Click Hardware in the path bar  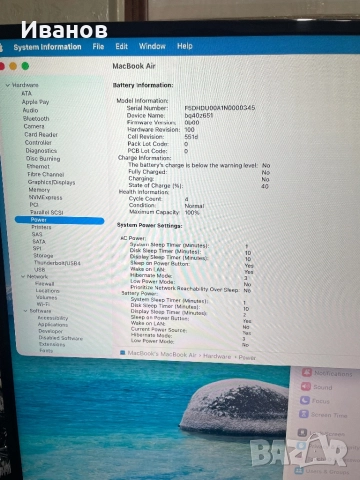[217, 356]
